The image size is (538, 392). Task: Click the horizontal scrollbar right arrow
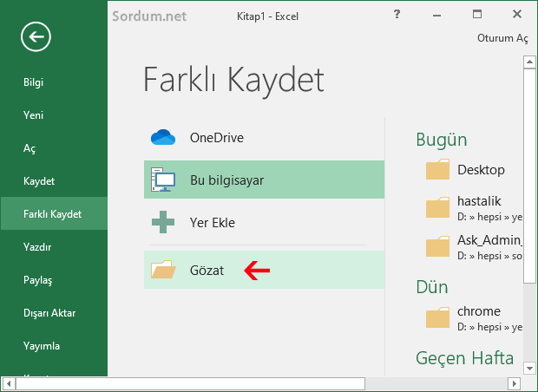514,383
